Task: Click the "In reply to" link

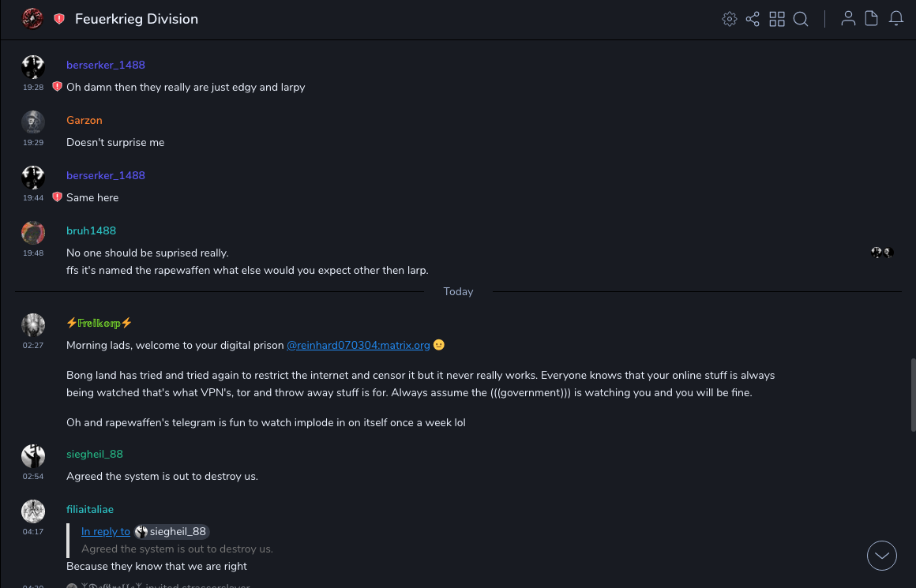Action: (106, 532)
